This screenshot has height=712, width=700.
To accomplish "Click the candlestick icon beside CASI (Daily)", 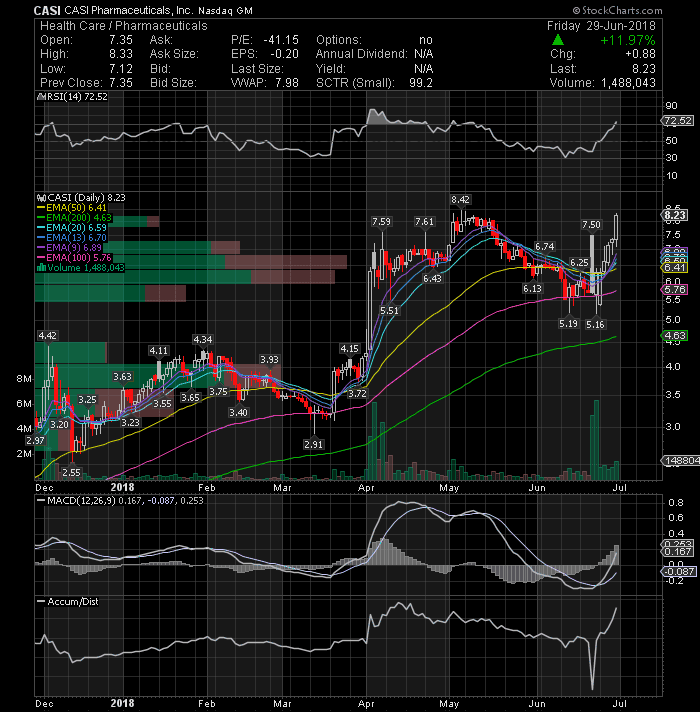I will [x=41, y=198].
